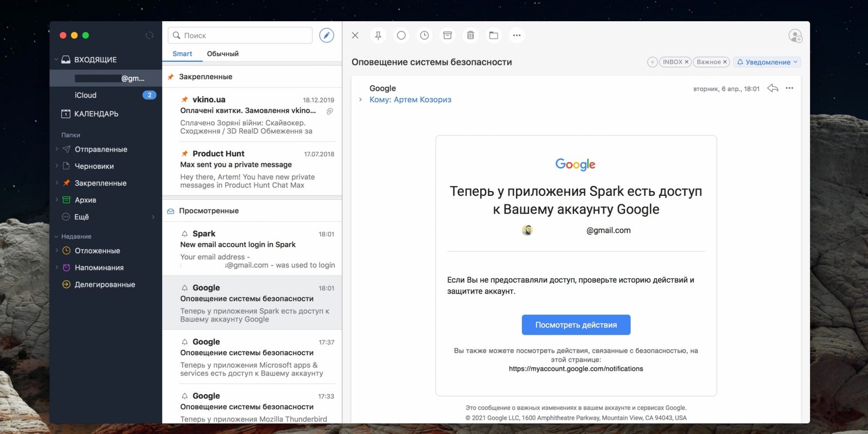
Task: Archive the email using archive box icon
Action: point(448,35)
